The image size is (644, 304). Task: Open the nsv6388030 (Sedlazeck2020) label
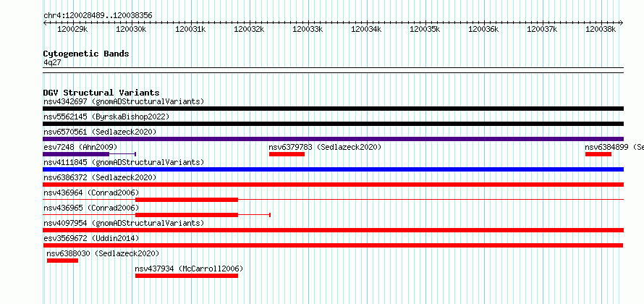(x=103, y=253)
